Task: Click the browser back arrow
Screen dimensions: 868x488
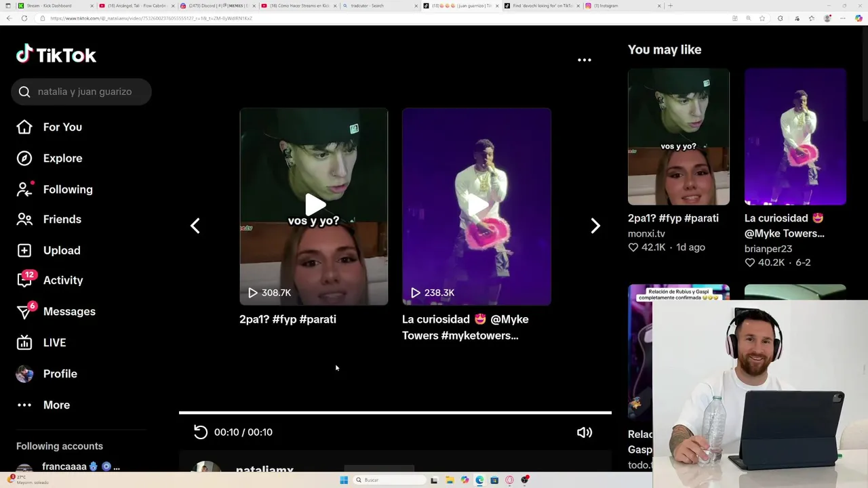Action: [x=9, y=18]
